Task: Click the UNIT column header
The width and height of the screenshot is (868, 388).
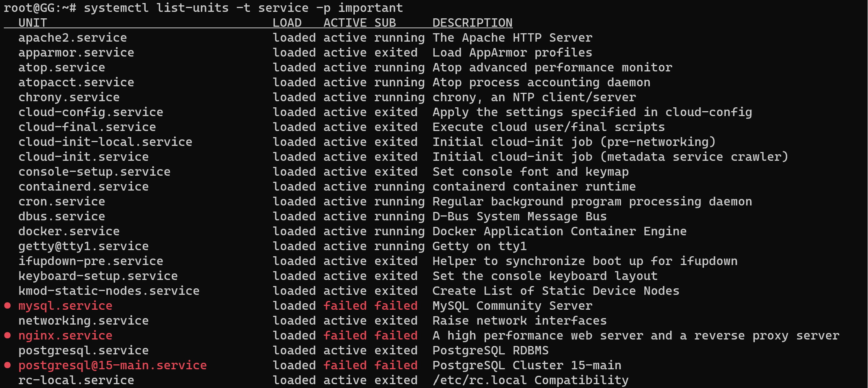Action: [x=33, y=23]
